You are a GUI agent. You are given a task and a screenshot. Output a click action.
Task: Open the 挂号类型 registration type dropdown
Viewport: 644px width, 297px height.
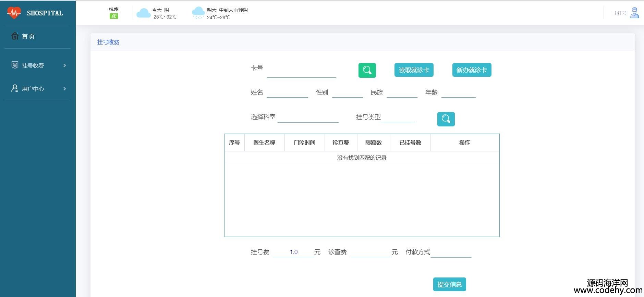(398, 117)
